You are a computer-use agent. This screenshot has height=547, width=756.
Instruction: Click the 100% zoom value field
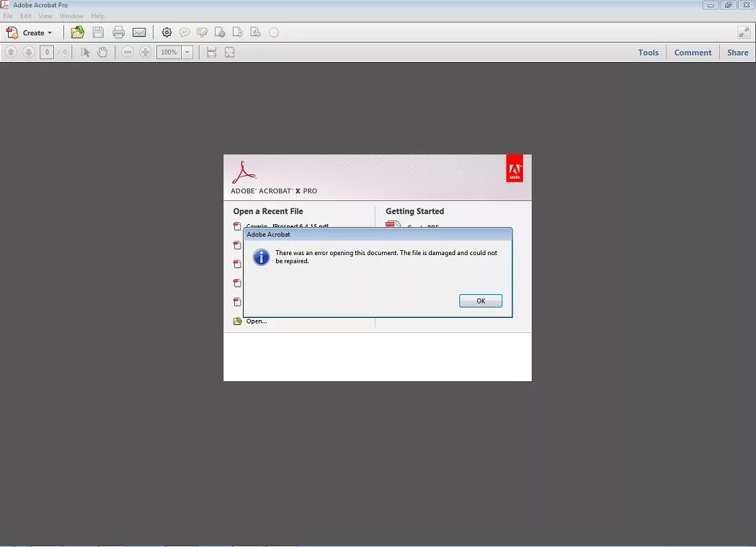pyautogui.click(x=169, y=52)
